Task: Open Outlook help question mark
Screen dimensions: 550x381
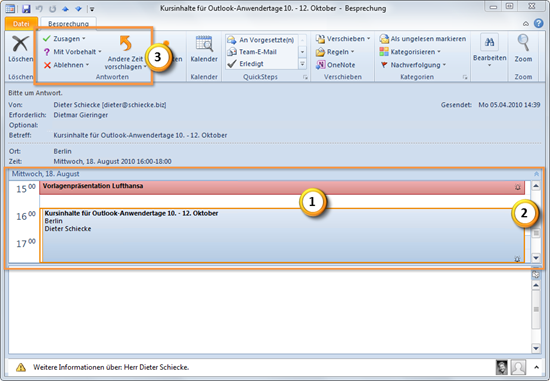Action: pyautogui.click(x=538, y=23)
